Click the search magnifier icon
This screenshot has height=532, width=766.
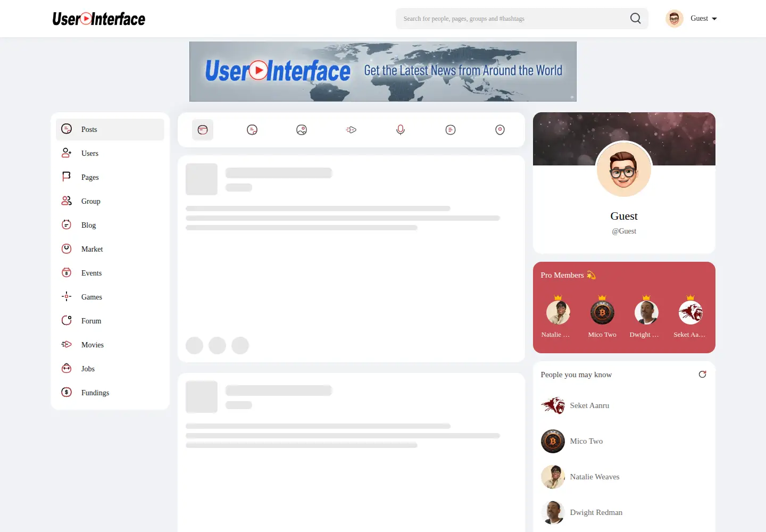[x=635, y=19]
